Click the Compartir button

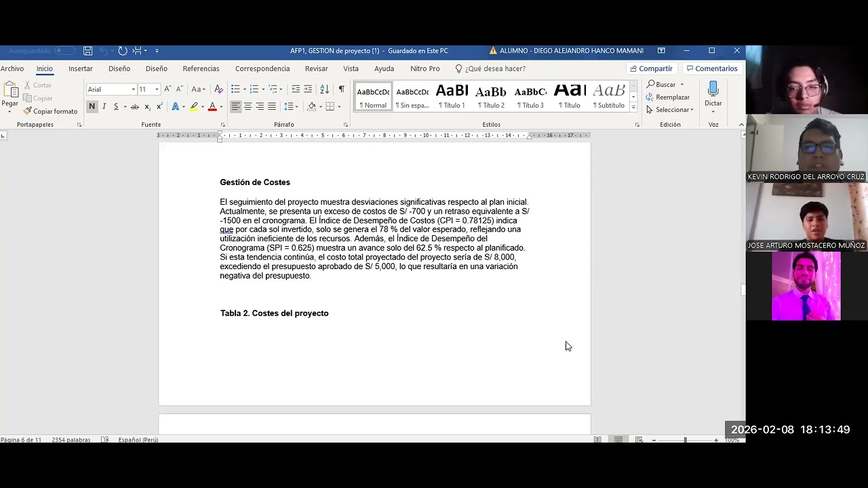pos(651,68)
